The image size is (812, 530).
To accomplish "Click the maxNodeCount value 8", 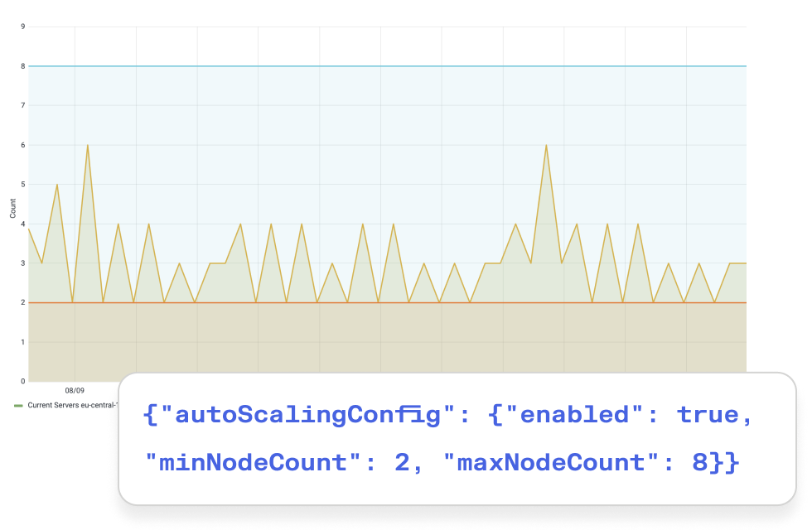I will 698,462.
